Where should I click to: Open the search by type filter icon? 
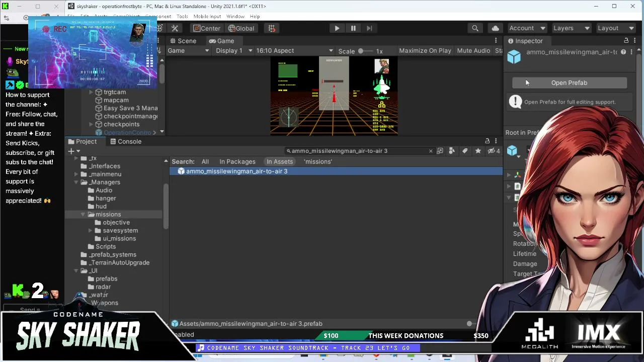pyautogui.click(x=452, y=151)
